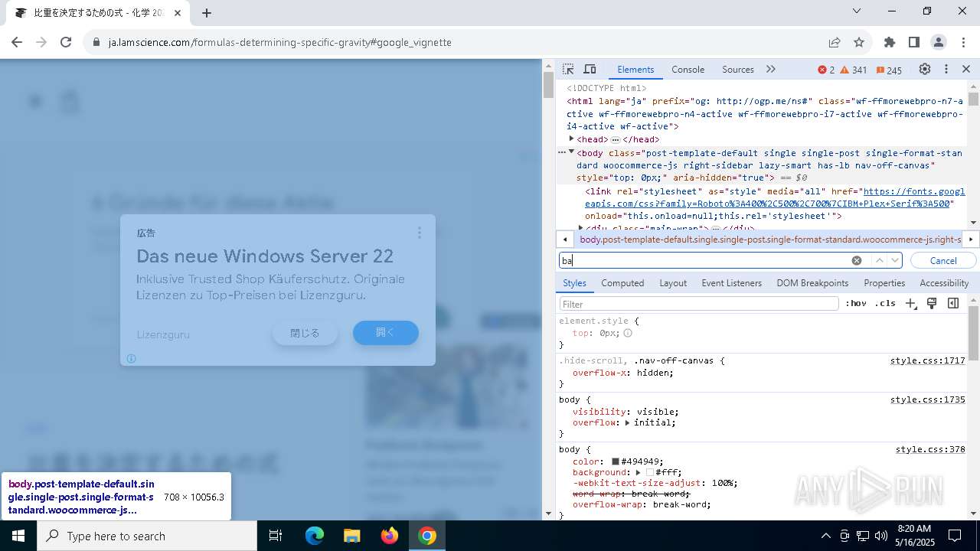
Task: Toggle the .cls classes panel
Action: click(x=885, y=304)
